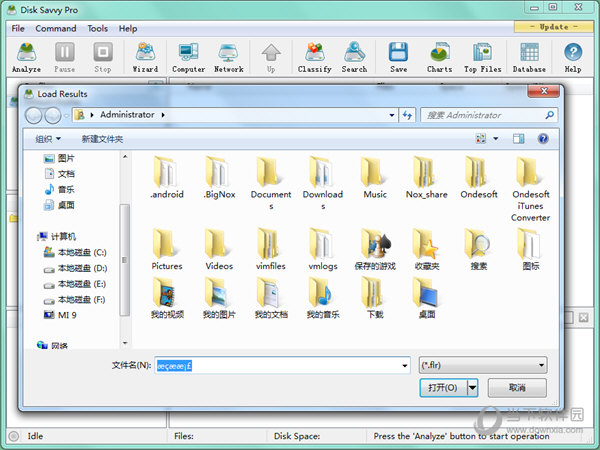This screenshot has width=600, height=450.
Task: Select the Documents folder
Action: pos(271,183)
